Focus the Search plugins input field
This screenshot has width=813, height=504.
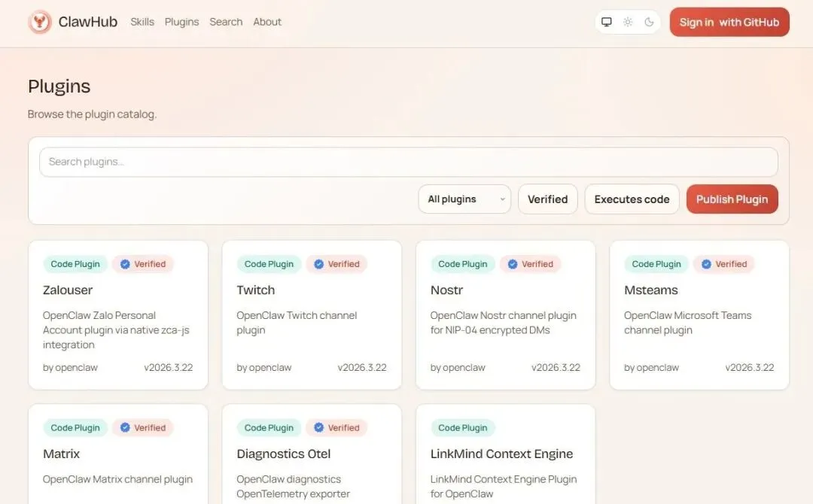[409, 162]
